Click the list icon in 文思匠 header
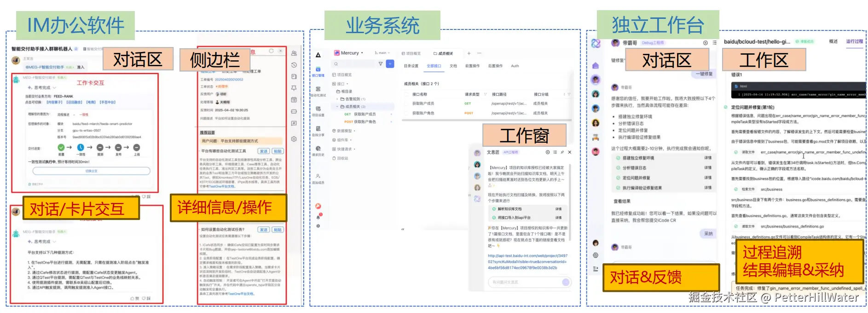 pos(555,152)
